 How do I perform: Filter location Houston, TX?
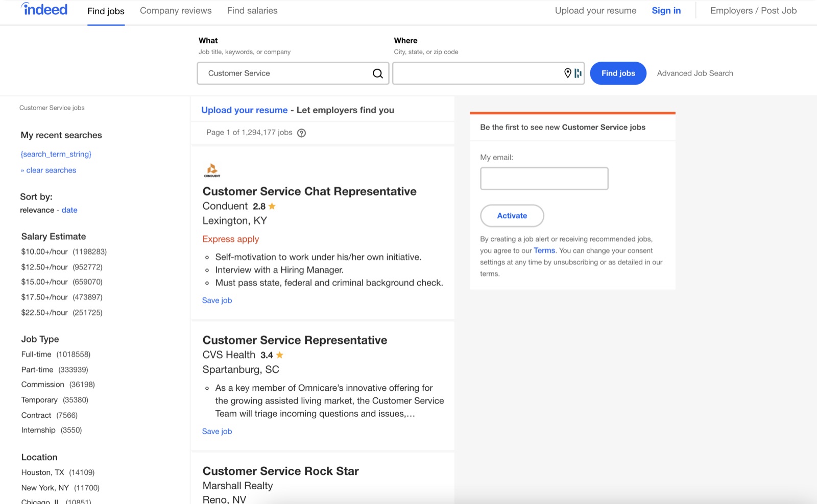pyautogui.click(x=58, y=472)
